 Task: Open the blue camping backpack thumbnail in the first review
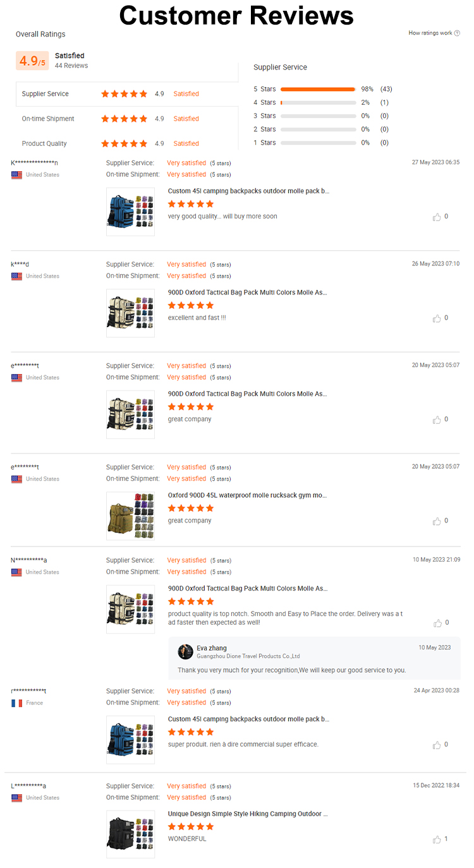130,212
